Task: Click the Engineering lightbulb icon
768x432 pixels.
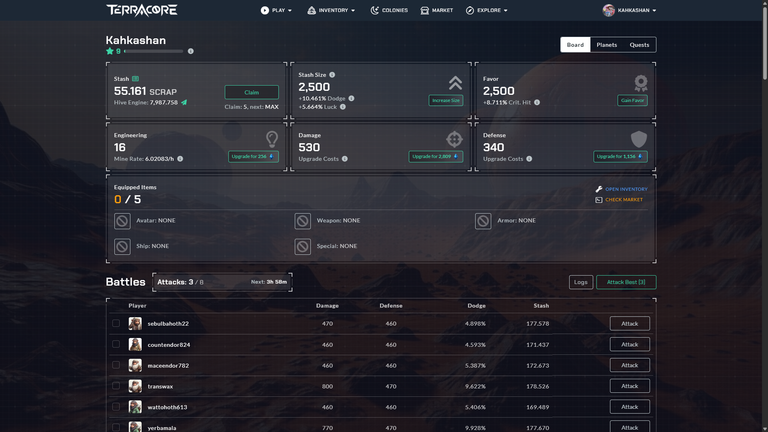Action: click(272, 139)
